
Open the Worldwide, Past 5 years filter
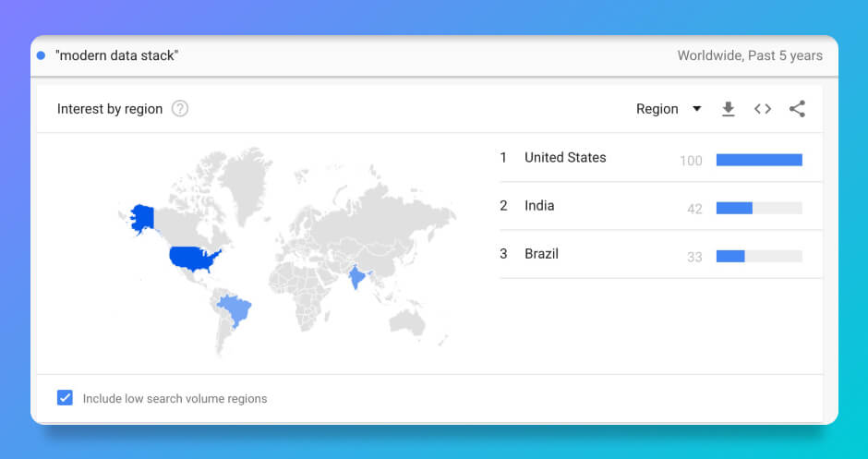(x=749, y=55)
